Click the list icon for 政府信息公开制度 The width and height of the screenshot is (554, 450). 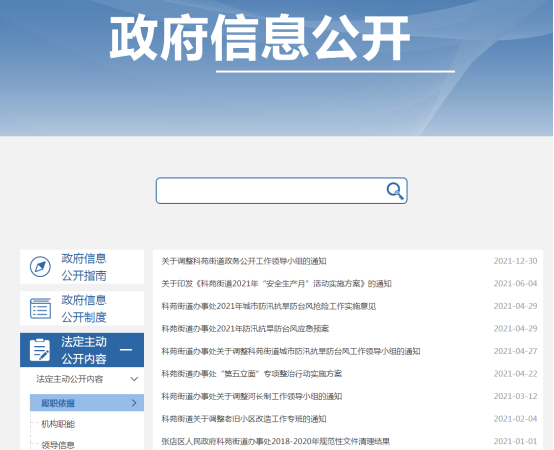click(40, 308)
